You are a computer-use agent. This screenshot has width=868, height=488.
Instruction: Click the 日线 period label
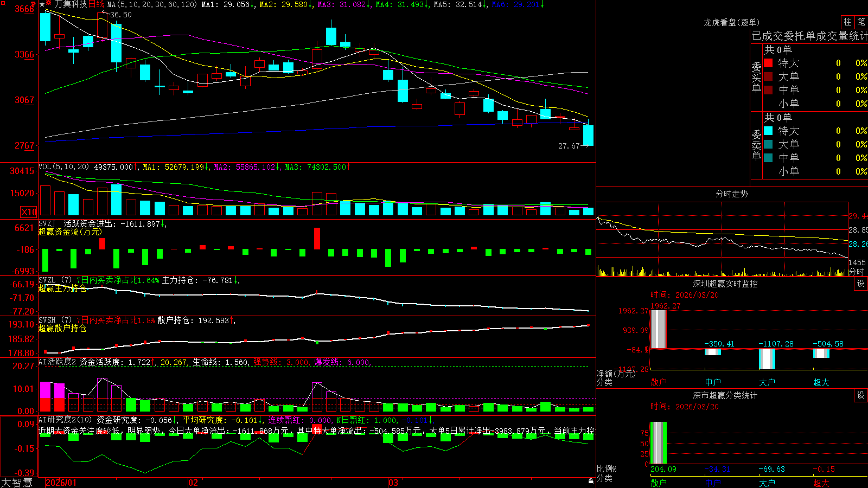click(x=96, y=4)
